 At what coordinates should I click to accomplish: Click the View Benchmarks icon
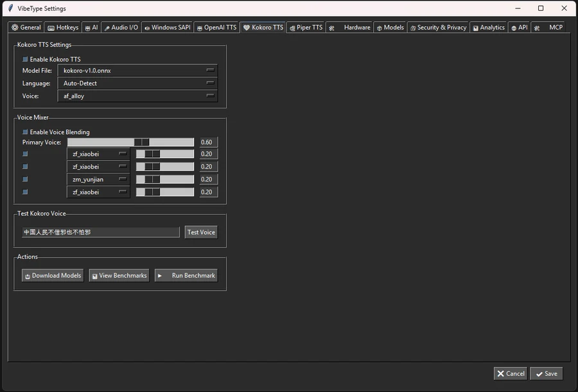(94, 276)
